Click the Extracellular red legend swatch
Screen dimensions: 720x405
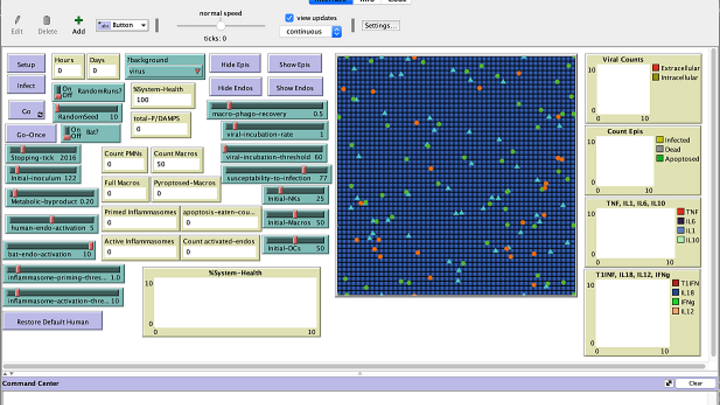(656, 67)
